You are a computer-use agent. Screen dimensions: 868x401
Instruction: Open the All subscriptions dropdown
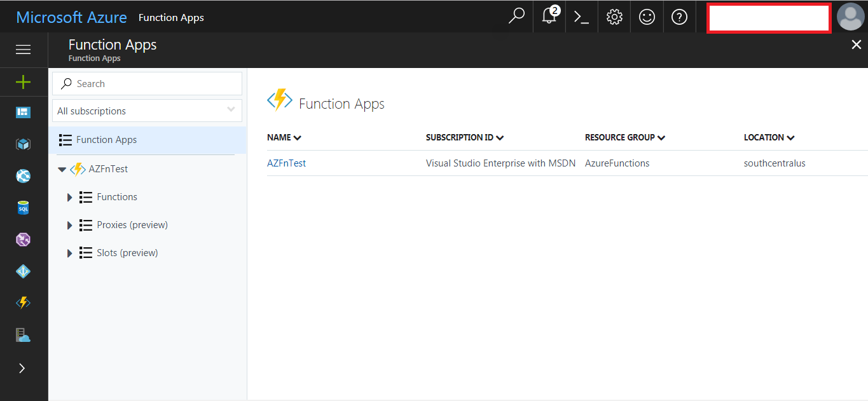point(147,111)
